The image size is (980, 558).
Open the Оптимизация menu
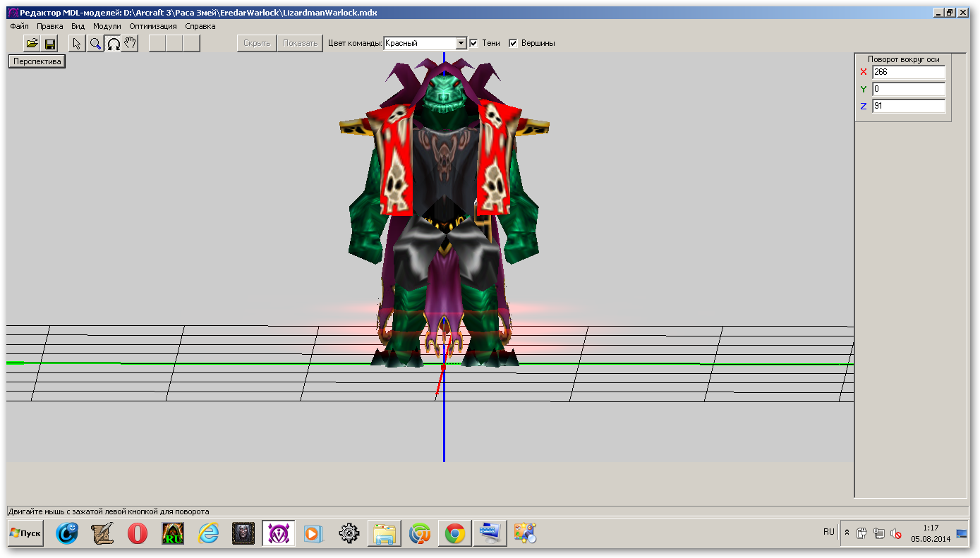point(153,26)
